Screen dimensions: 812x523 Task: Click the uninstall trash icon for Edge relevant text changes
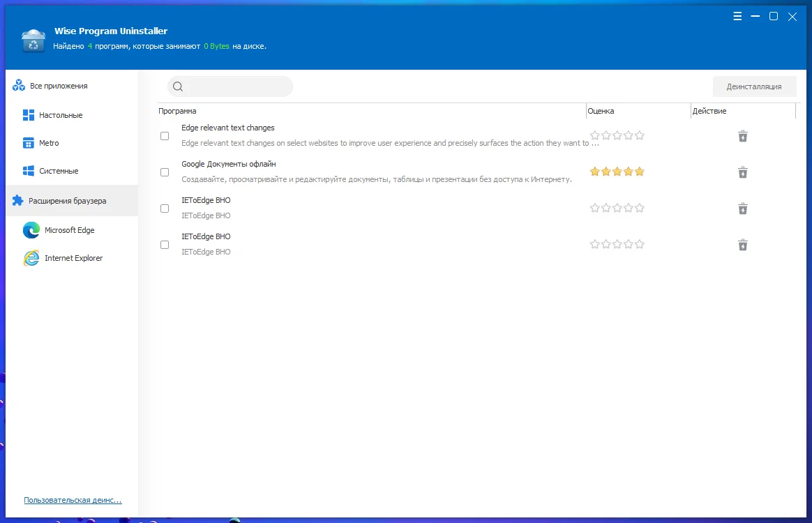[x=743, y=136]
